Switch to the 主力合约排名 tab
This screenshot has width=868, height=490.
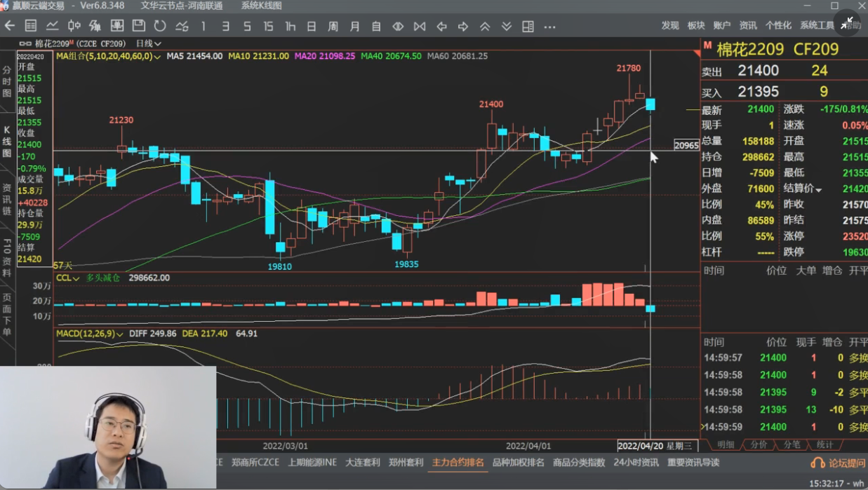[x=458, y=463]
